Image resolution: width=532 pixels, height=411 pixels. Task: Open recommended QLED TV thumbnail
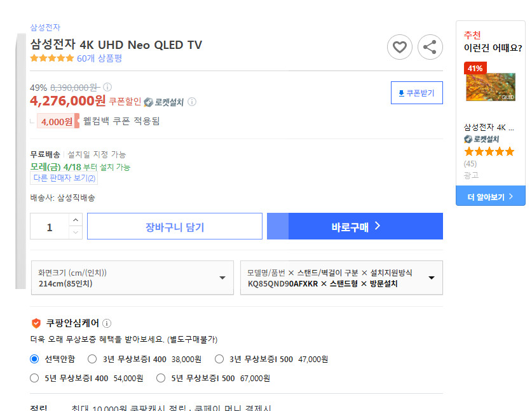(x=490, y=86)
